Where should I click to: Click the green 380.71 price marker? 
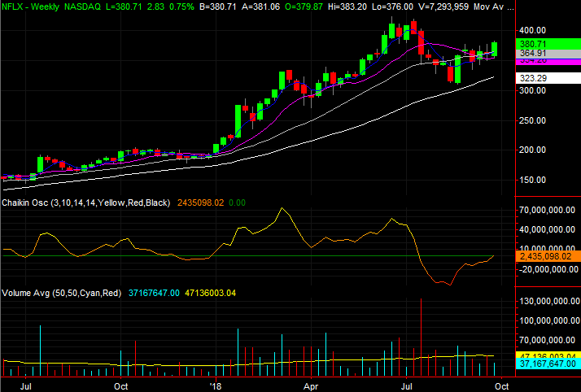pyautogui.click(x=548, y=44)
